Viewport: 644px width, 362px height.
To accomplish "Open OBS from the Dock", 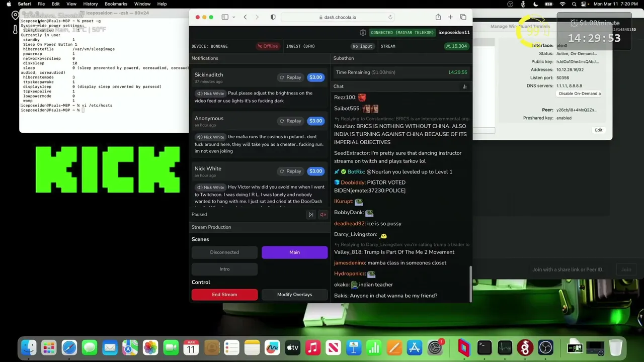I will click(545, 347).
